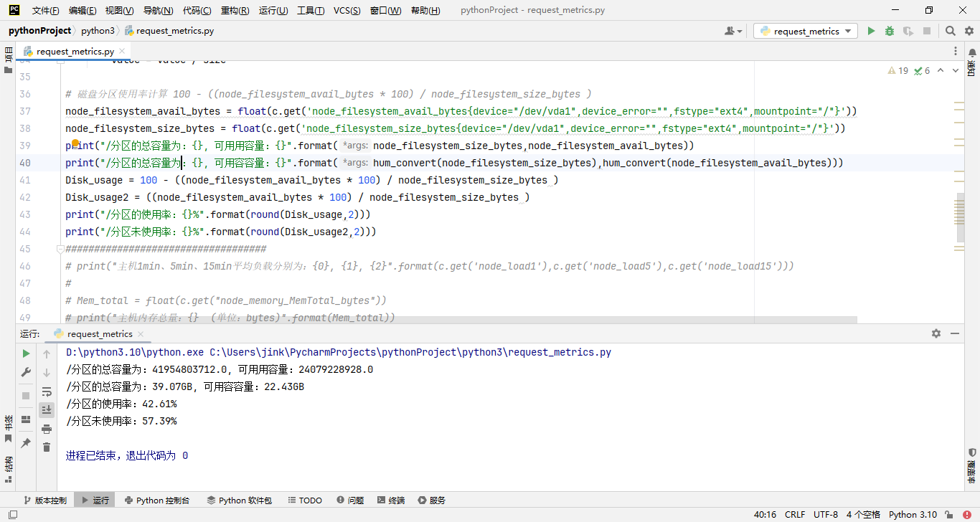Click request_metrics.py breadcrumb
The width and height of the screenshot is (980, 522).
pos(169,31)
